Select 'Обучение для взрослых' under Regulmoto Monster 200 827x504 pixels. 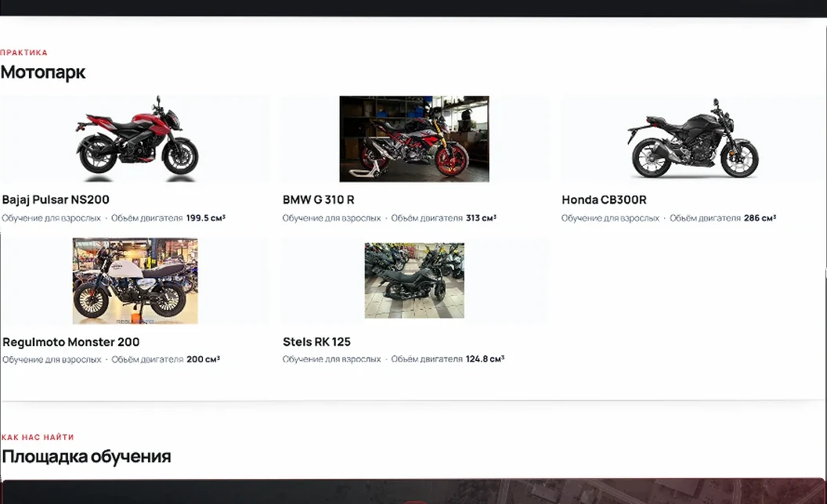point(52,359)
